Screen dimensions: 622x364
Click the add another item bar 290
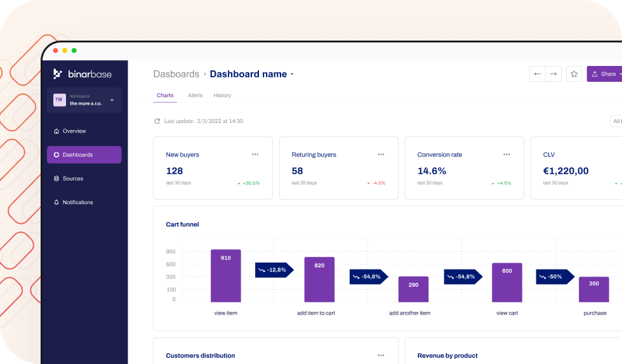[x=413, y=289]
